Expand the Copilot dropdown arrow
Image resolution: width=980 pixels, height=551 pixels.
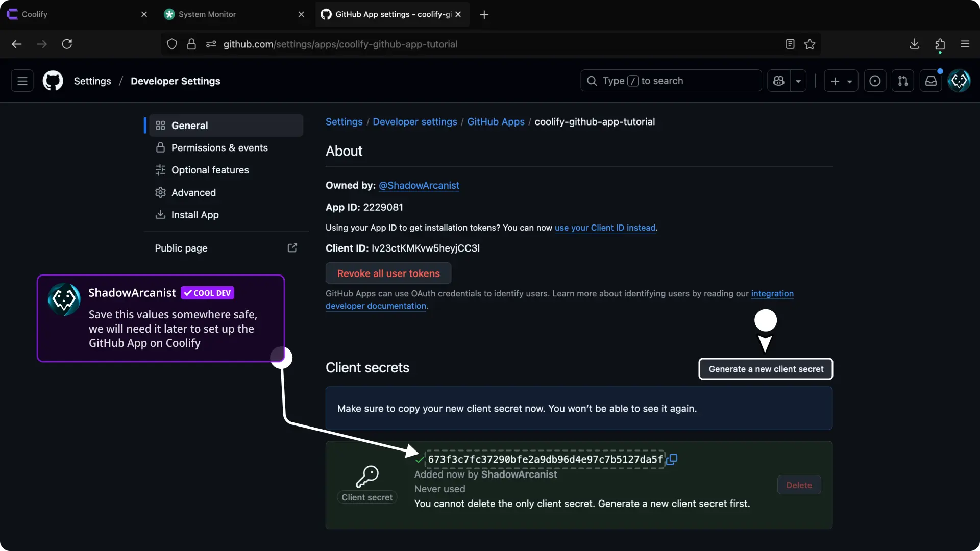point(798,81)
